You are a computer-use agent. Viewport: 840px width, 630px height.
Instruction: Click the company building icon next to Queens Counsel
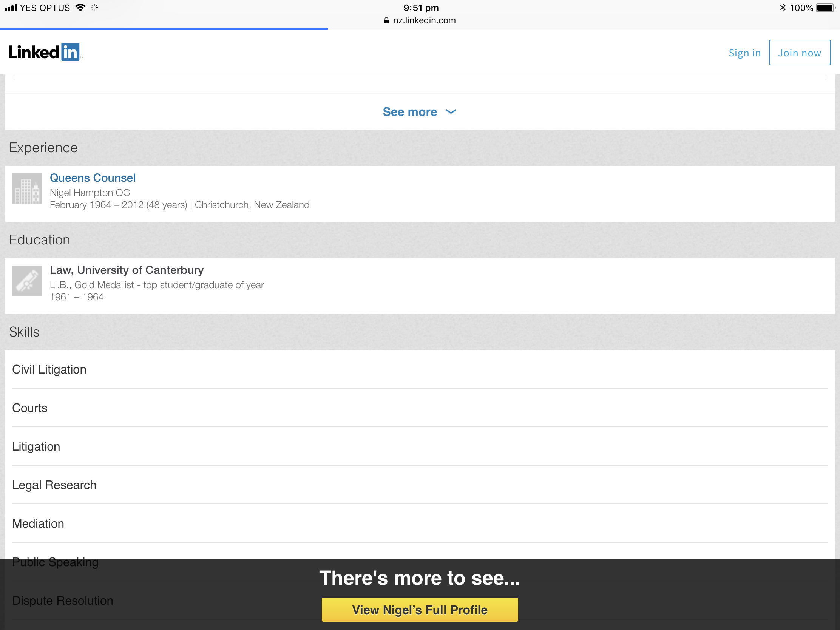coord(27,189)
